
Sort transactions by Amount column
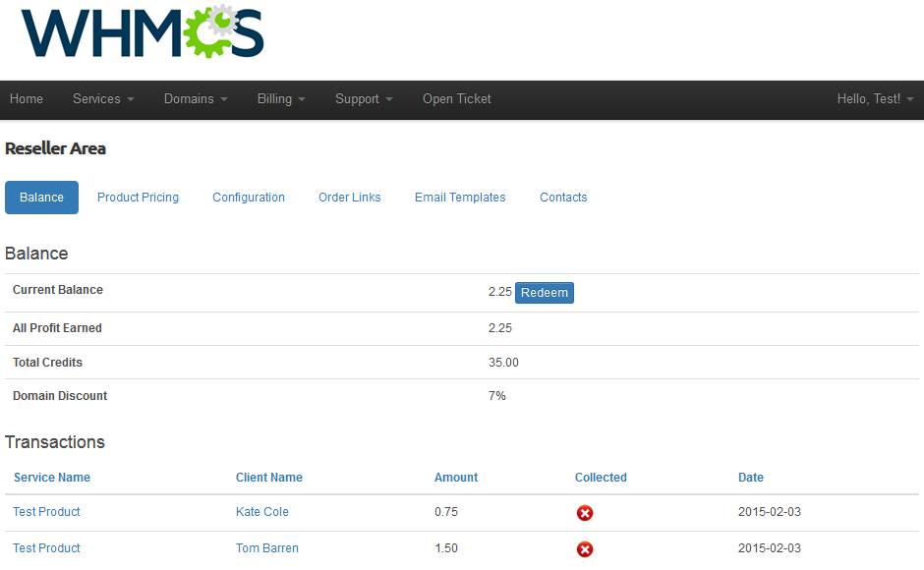click(456, 478)
